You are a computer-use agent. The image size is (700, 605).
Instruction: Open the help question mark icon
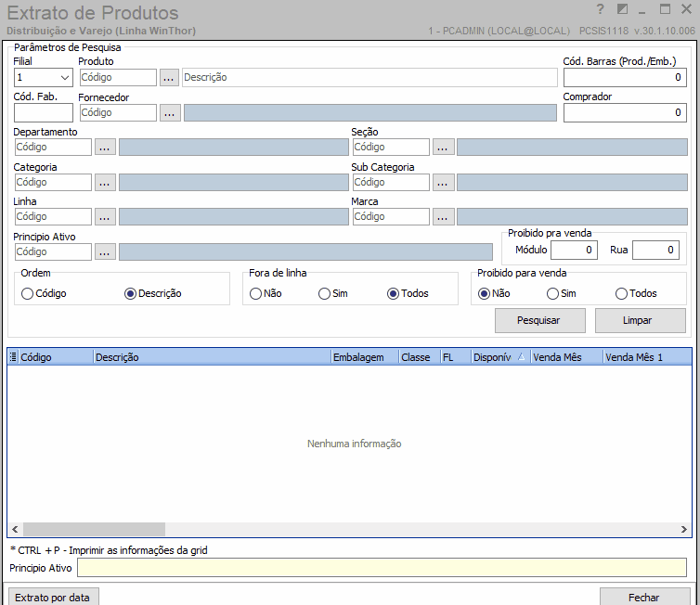(x=600, y=9)
